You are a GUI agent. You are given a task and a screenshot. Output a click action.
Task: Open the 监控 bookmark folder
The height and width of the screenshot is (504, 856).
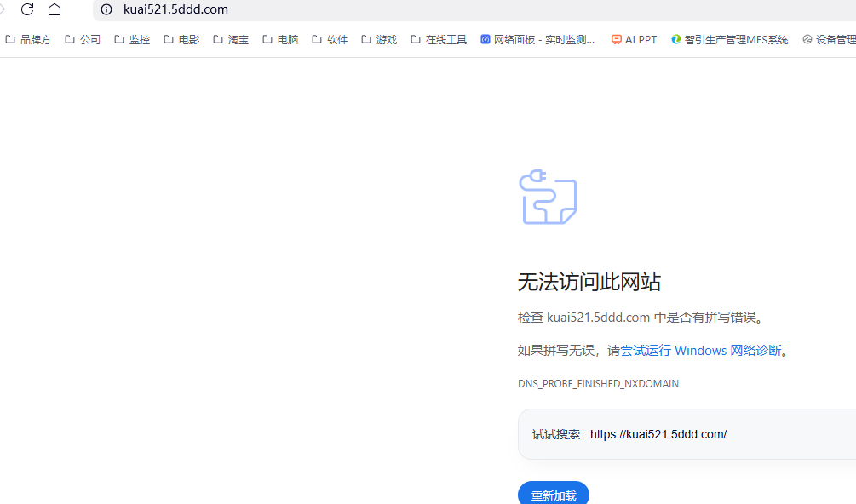click(132, 40)
